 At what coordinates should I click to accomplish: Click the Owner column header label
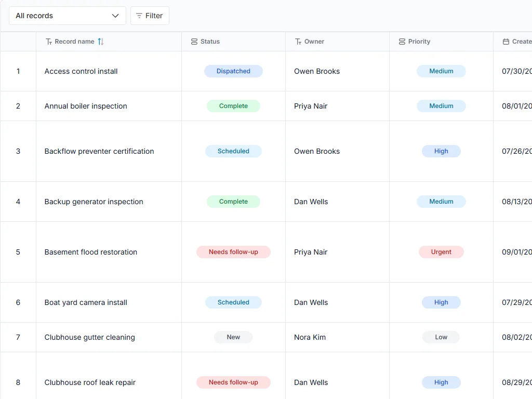point(314,42)
